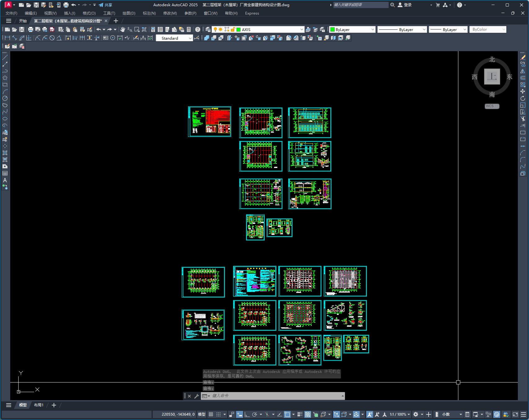Open Layer Properties Manager icon
Image resolution: width=529 pixels, height=420 pixels.
[208, 29]
